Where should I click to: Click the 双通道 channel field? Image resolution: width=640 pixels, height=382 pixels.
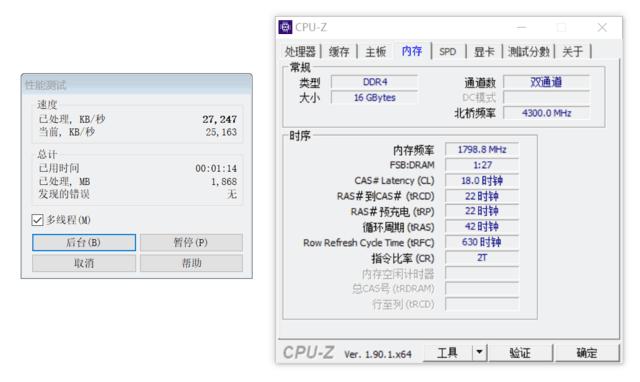pyautogui.click(x=546, y=82)
